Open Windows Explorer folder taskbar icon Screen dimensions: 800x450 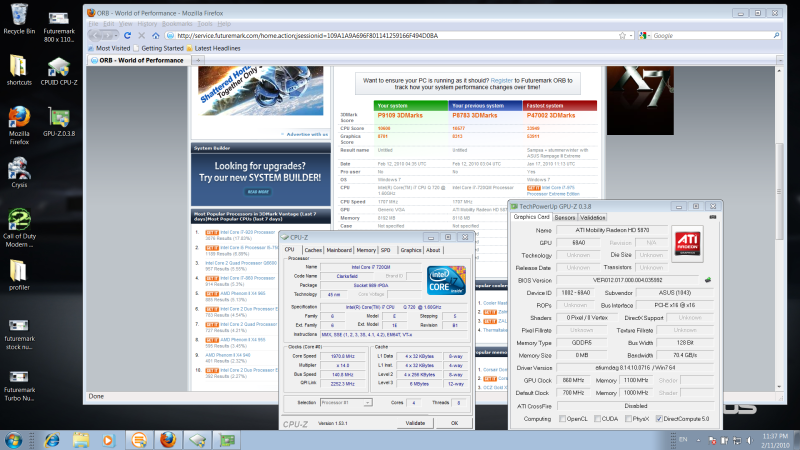(80, 440)
